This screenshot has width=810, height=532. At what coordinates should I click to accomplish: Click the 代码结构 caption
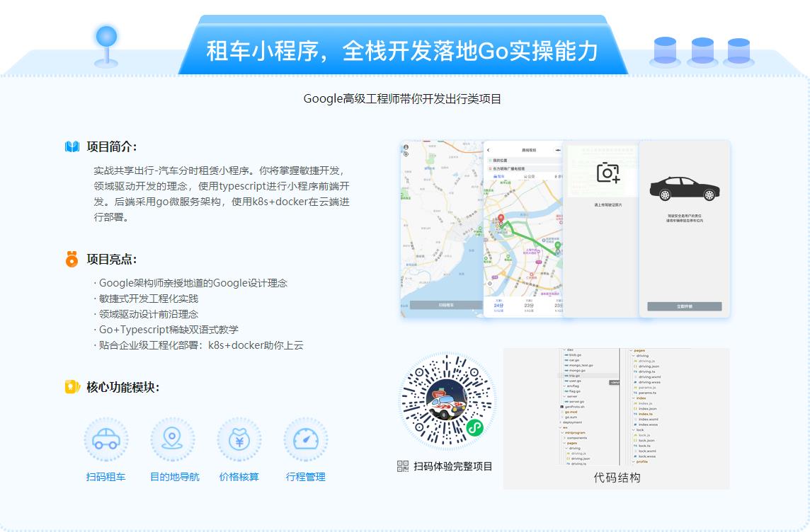coord(617,478)
